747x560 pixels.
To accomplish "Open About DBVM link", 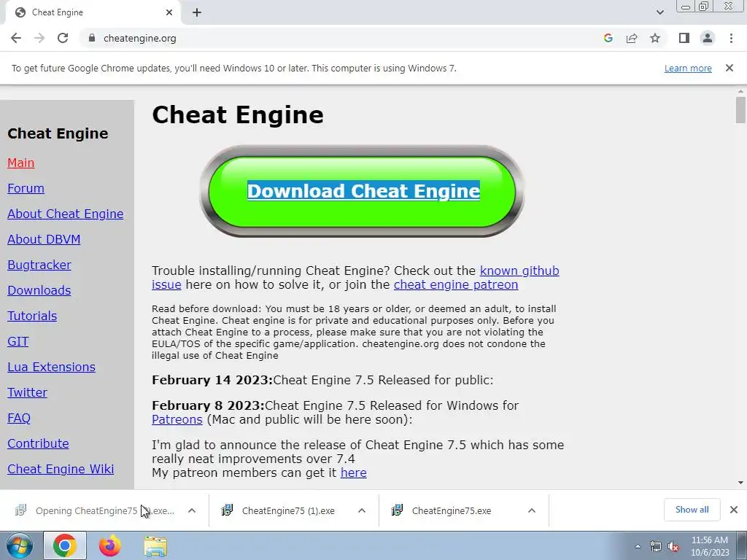I will point(44,239).
